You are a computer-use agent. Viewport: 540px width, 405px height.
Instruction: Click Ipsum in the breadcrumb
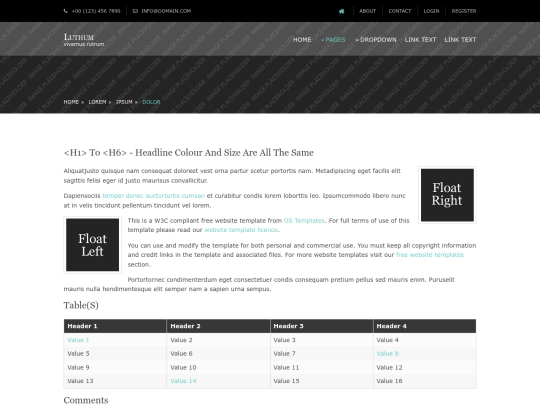pyautogui.click(x=124, y=102)
